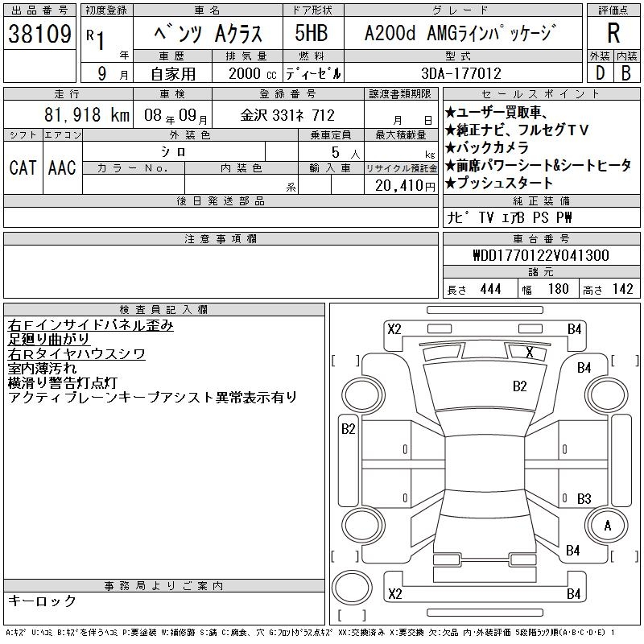Click inspector note 室内薄汚れ

click(x=42, y=369)
